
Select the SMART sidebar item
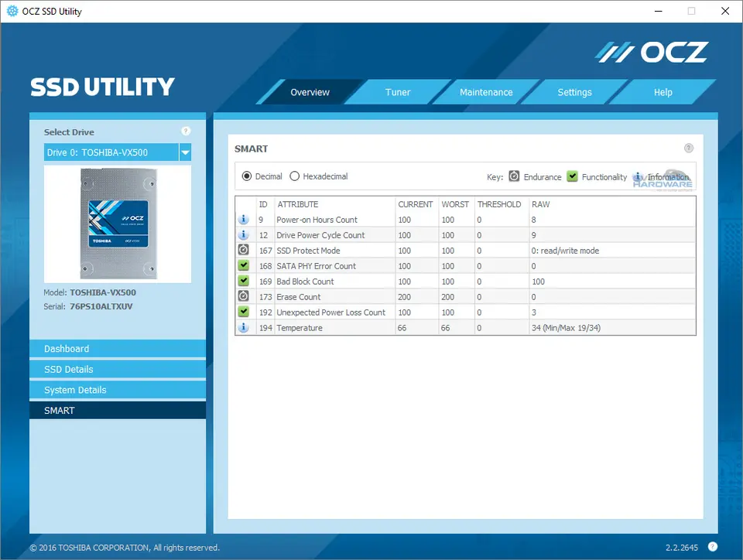click(x=118, y=411)
